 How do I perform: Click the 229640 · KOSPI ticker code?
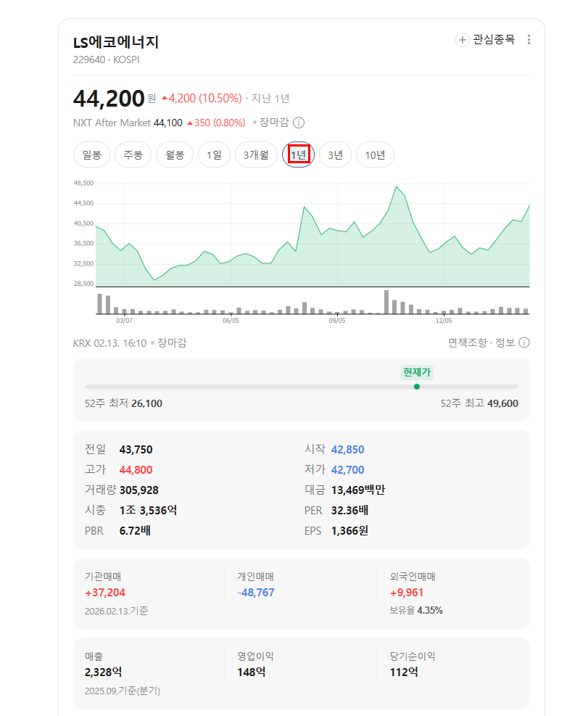point(106,59)
